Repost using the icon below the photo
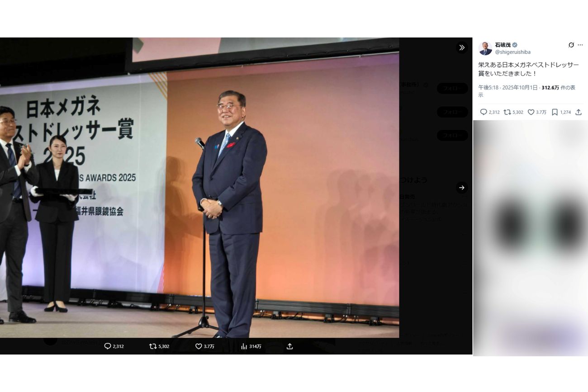 click(153, 346)
